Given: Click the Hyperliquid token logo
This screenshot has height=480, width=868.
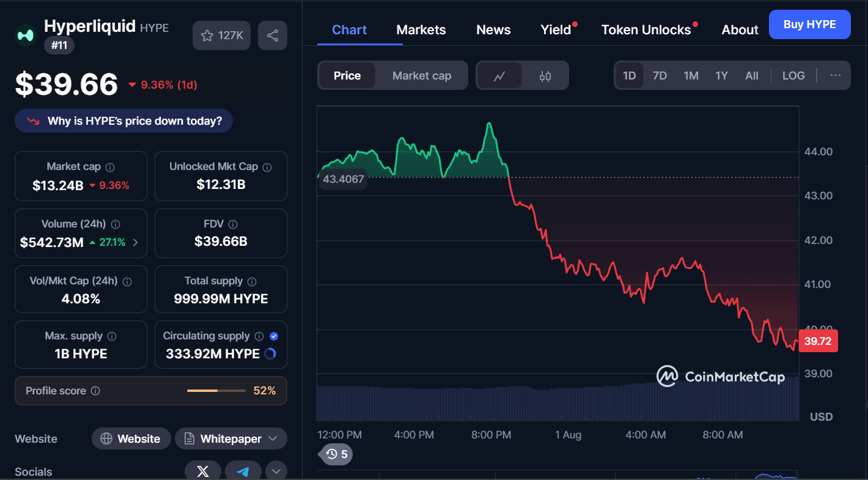Looking at the screenshot, I should pyautogui.click(x=26, y=35).
